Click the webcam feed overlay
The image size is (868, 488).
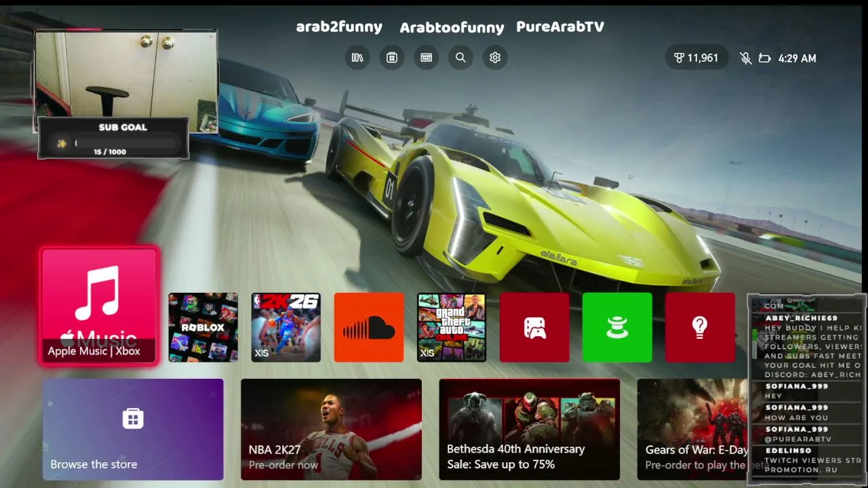(126, 81)
